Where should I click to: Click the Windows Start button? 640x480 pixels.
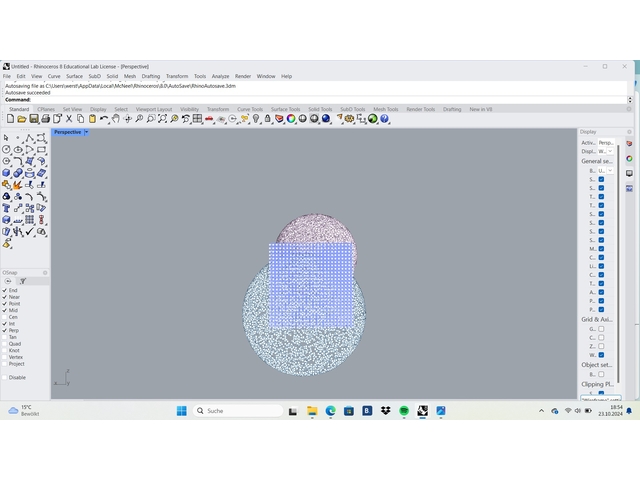182,411
